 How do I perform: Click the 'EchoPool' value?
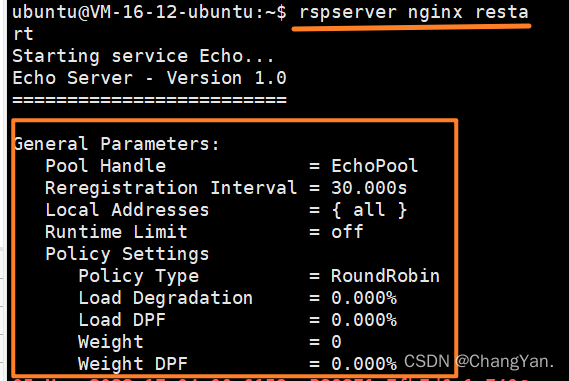point(374,166)
